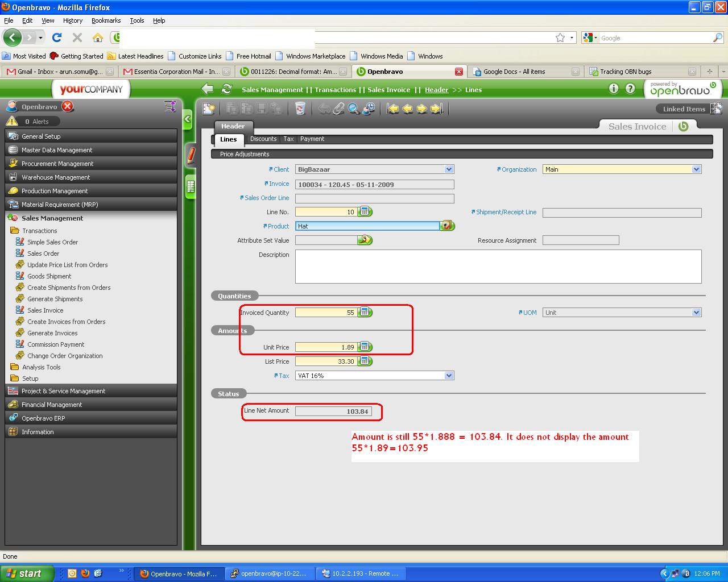Open Commission Payment menu entry
728x582 pixels.
tap(56, 344)
